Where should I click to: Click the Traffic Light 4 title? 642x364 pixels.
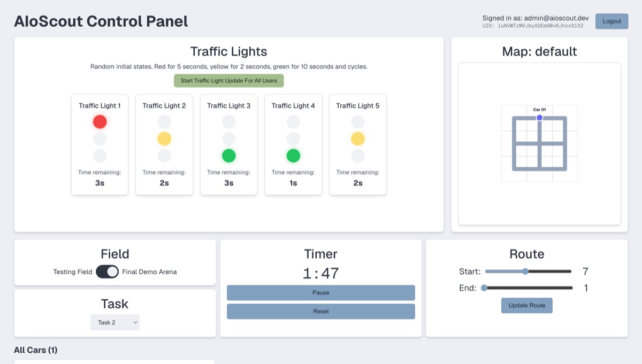(x=293, y=106)
